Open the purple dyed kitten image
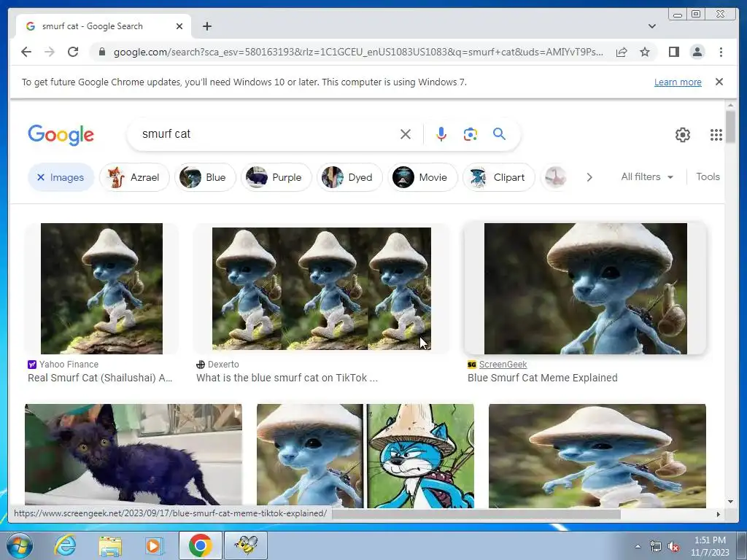This screenshot has width=747, height=560. point(133,455)
